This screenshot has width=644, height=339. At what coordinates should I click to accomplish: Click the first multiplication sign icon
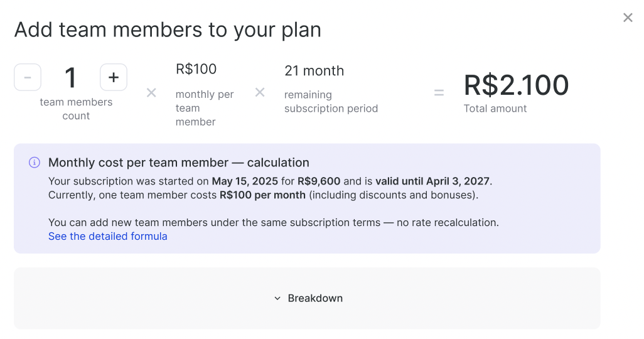[x=151, y=93]
